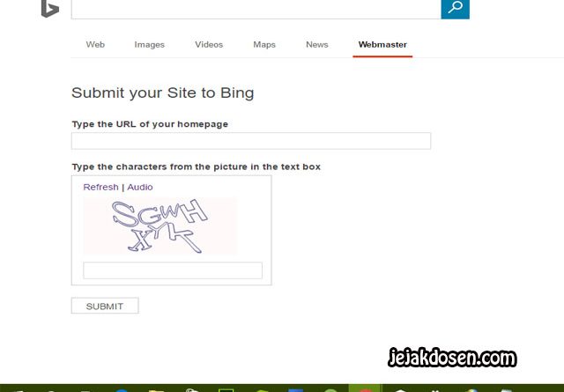Open the Web tab
This screenshot has height=392, width=564.
click(95, 45)
